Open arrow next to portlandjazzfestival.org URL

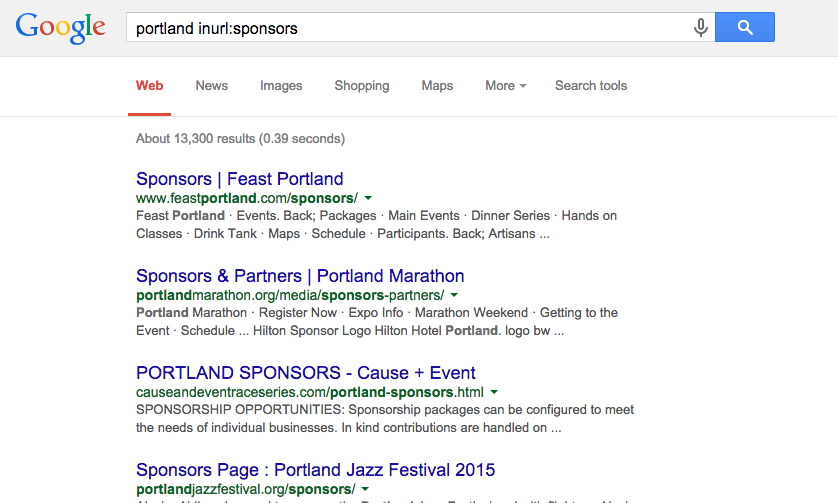point(365,489)
